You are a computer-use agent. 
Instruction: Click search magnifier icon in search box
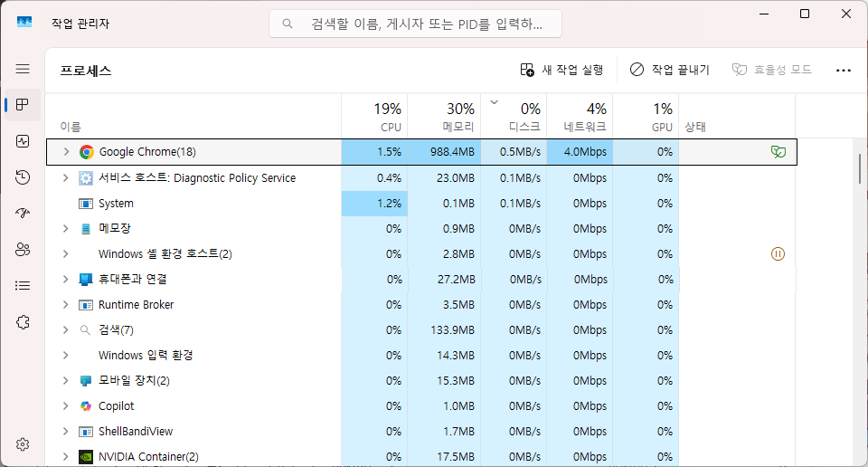[x=288, y=24]
